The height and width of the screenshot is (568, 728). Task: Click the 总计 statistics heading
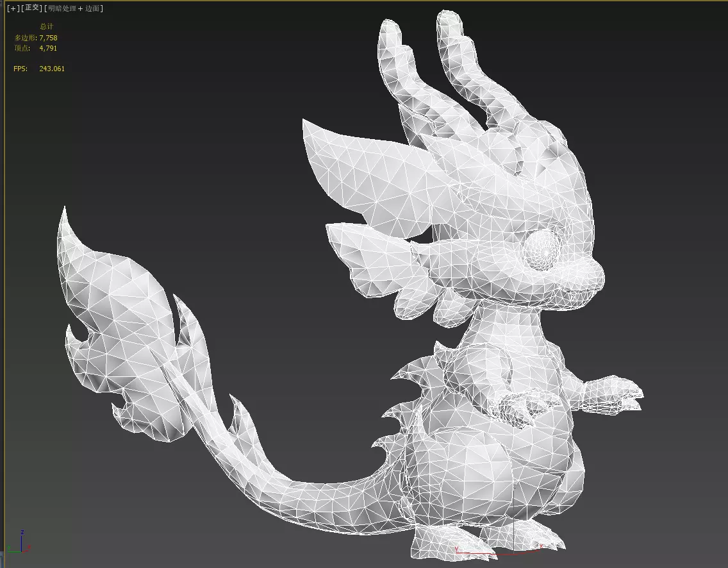coord(46,26)
